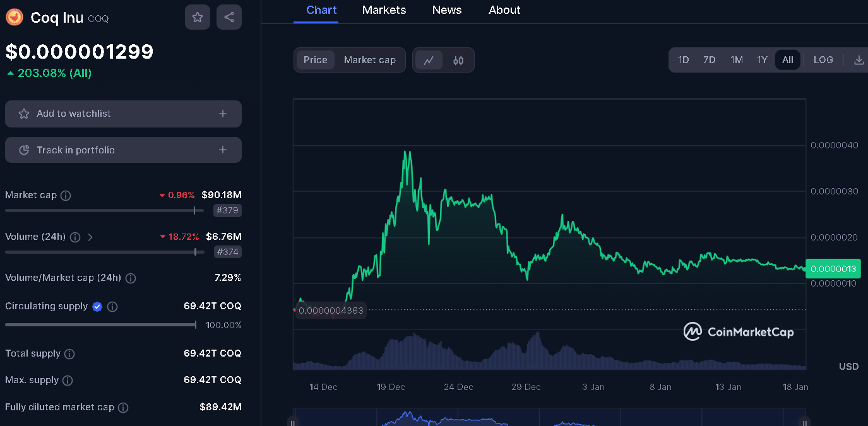Screen dimensions: 868x426
Task: Select the Price chart toggle
Action: pos(316,60)
